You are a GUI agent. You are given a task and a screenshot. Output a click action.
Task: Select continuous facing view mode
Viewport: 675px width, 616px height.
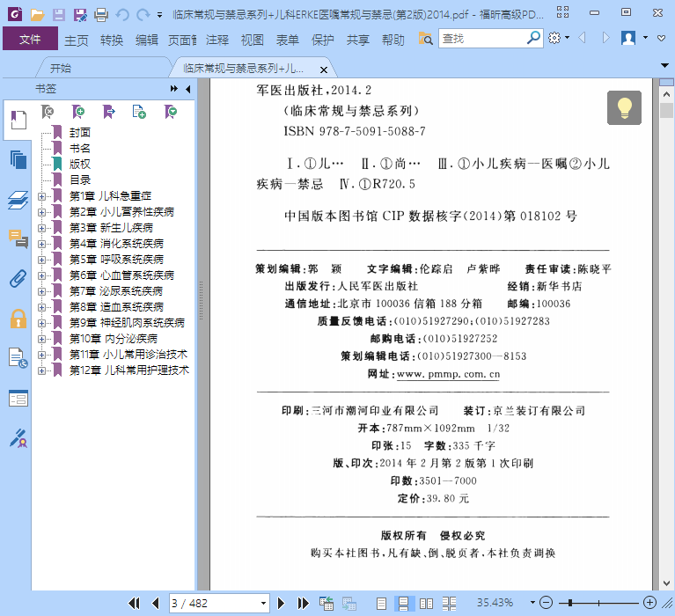tap(449, 604)
